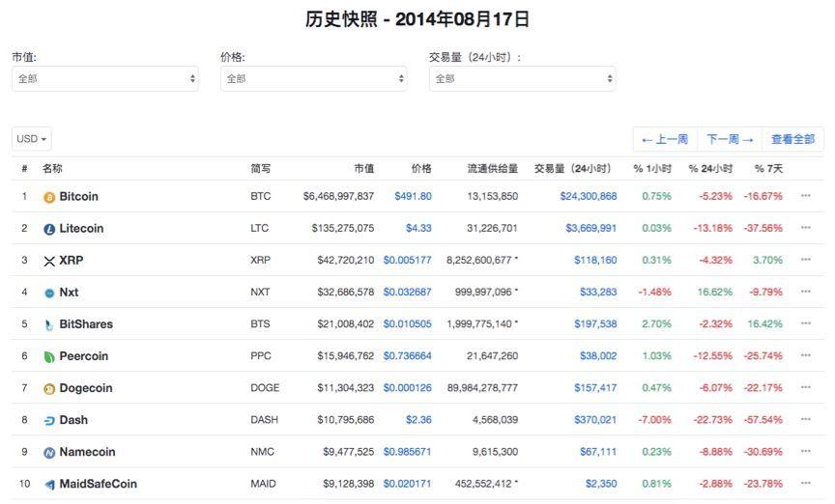
Task: Click the Dogecoin logo icon
Action: (49, 389)
